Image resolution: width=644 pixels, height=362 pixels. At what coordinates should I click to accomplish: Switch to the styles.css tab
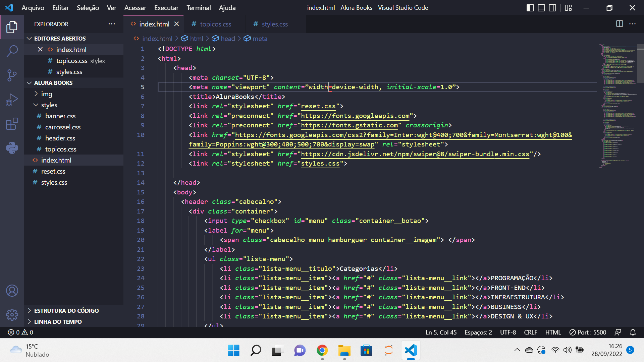coord(275,24)
